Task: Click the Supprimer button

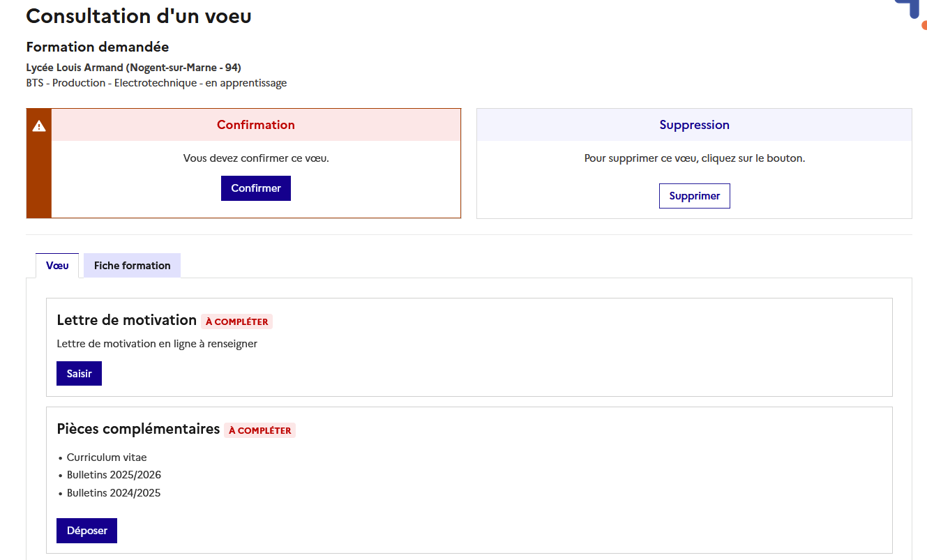Action: 694,196
